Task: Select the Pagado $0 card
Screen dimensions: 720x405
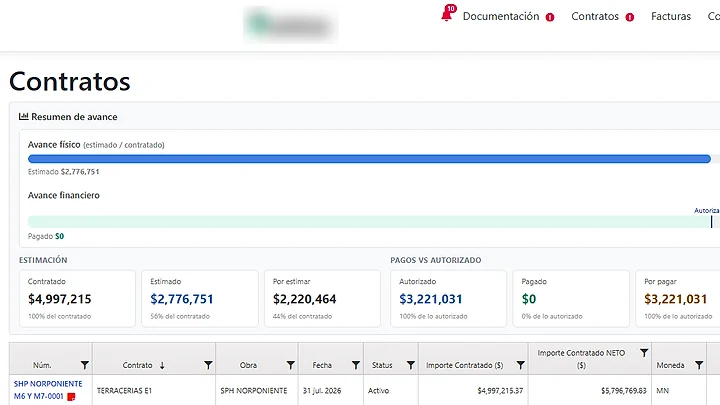Action: [x=571, y=298]
